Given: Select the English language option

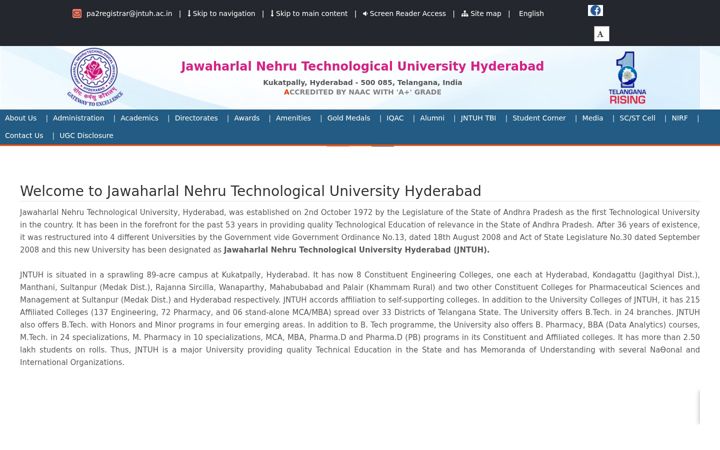Looking at the screenshot, I should [x=531, y=14].
